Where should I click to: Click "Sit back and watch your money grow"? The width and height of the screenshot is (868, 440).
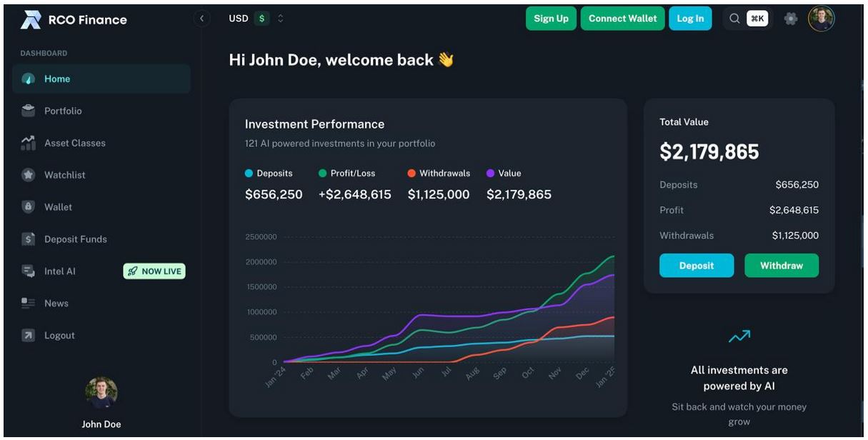739,414
